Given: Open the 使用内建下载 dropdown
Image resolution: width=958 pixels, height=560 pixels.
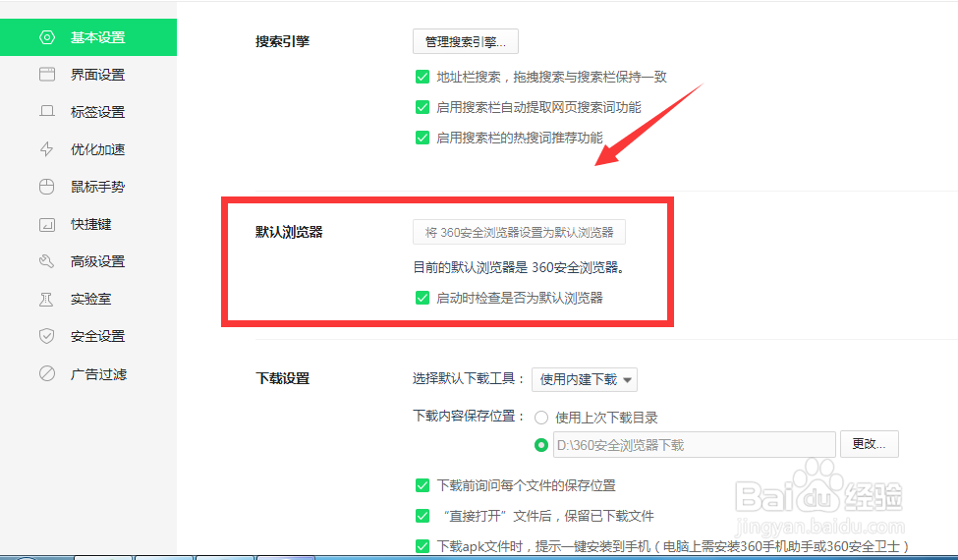Looking at the screenshot, I should point(585,379).
